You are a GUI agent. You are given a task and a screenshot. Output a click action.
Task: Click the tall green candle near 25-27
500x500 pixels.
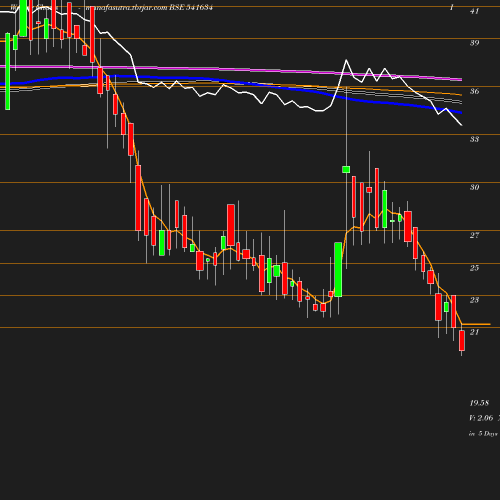338,269
